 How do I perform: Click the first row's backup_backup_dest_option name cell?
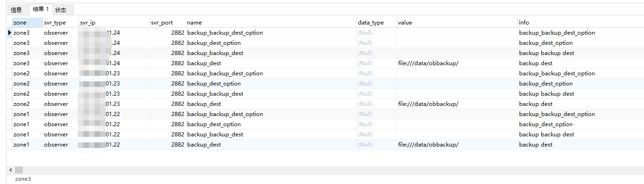click(271, 33)
